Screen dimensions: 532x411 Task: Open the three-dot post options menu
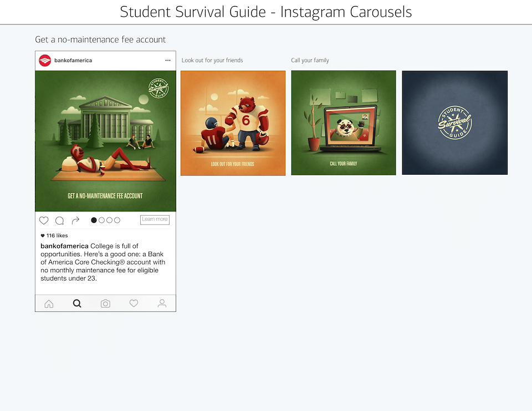(167, 60)
